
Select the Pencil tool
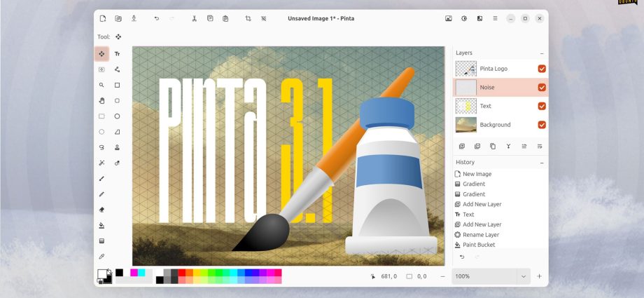[101, 194]
